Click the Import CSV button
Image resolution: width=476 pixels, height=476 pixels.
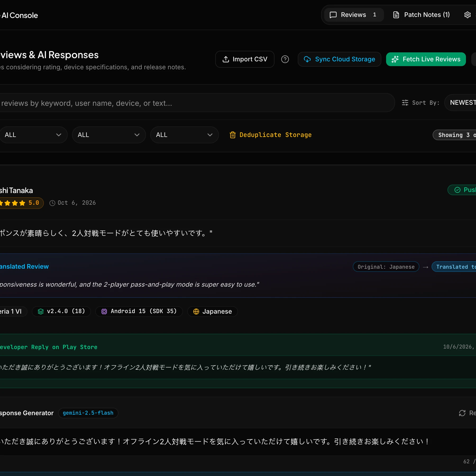[x=245, y=59]
